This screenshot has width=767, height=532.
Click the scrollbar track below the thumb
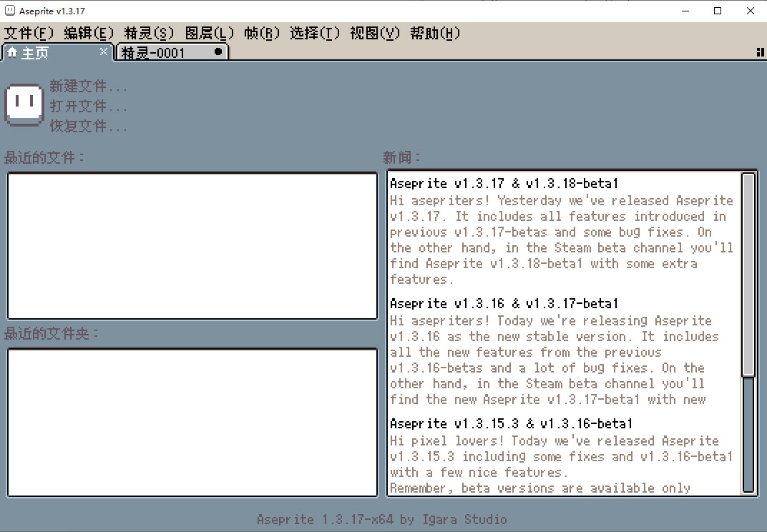pyautogui.click(x=748, y=434)
